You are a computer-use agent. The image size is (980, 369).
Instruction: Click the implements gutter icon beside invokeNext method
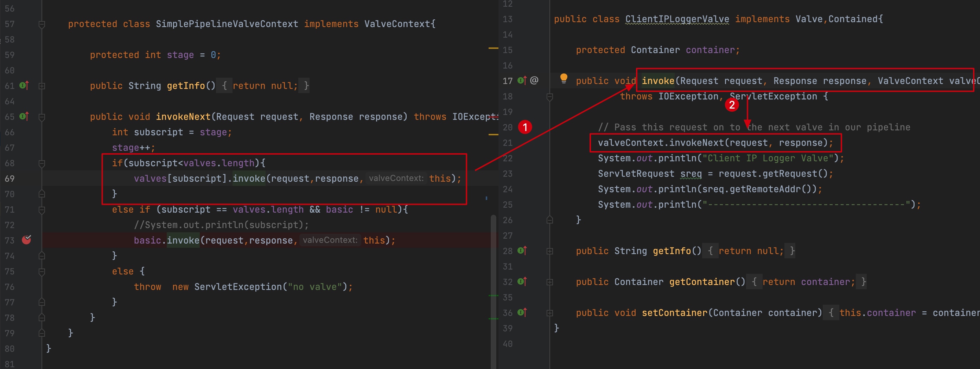tap(24, 116)
